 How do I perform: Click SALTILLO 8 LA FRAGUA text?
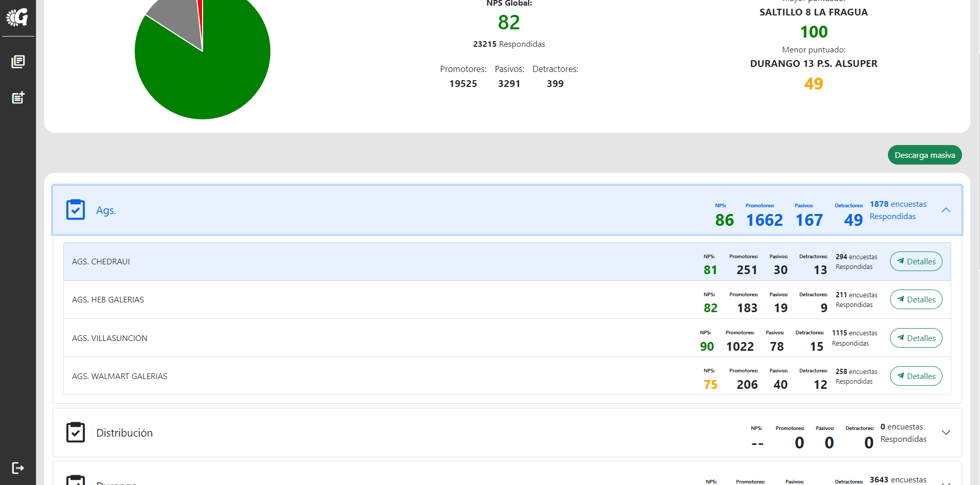[x=813, y=12]
